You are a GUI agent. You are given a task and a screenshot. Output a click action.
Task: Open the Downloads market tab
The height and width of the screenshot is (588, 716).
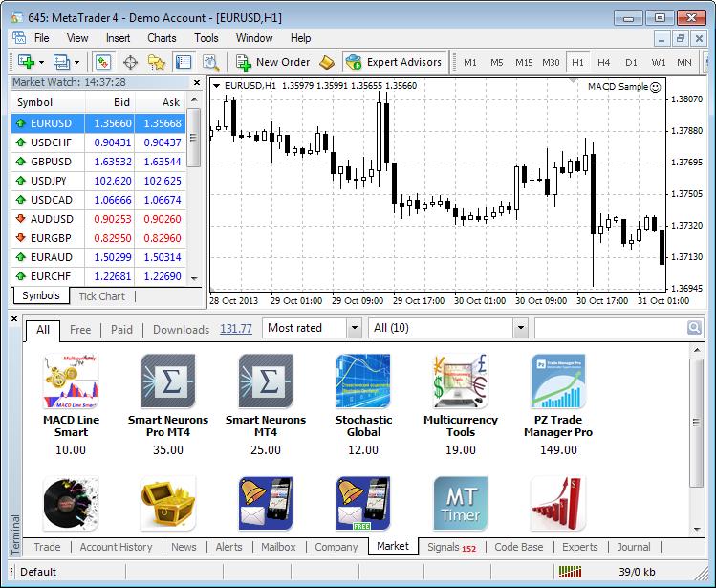(x=181, y=330)
